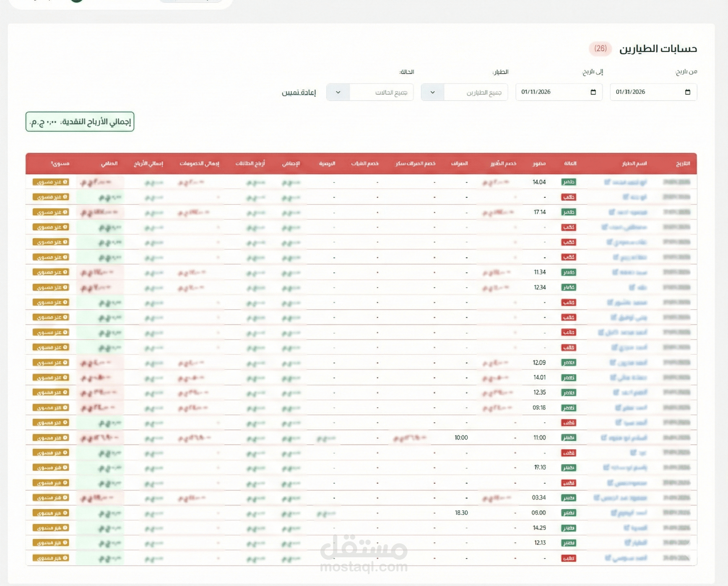Click edit icon beside name in 17.14 row
This screenshot has width=728, height=586.
(611, 212)
